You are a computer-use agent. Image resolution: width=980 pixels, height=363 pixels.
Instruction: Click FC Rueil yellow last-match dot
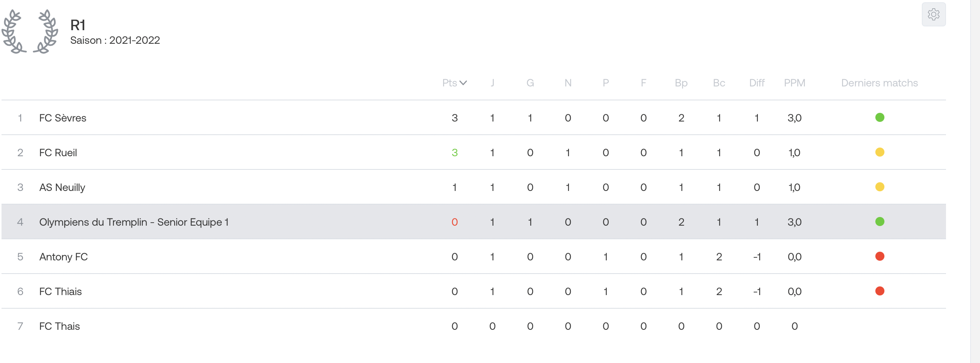click(x=879, y=152)
